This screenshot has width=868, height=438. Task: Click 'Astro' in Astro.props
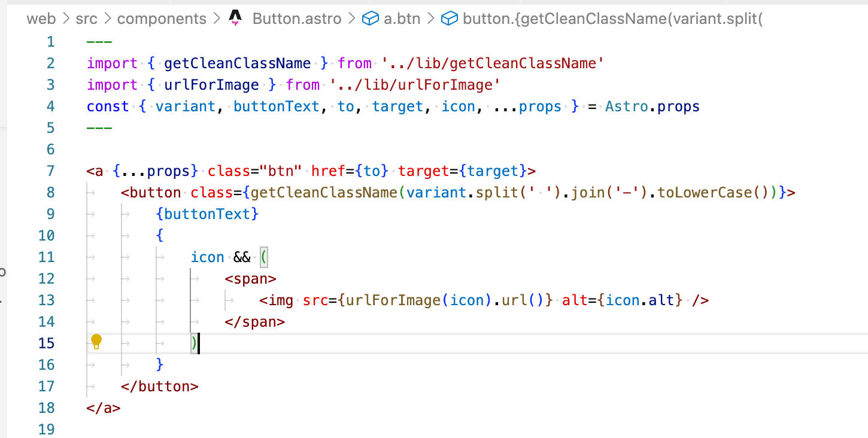click(x=627, y=107)
